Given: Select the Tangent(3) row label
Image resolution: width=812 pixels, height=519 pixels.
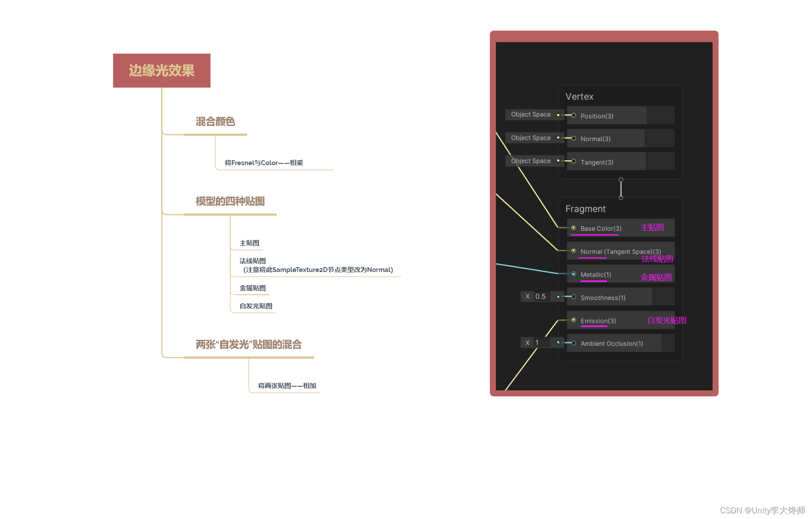Looking at the screenshot, I should 597,162.
